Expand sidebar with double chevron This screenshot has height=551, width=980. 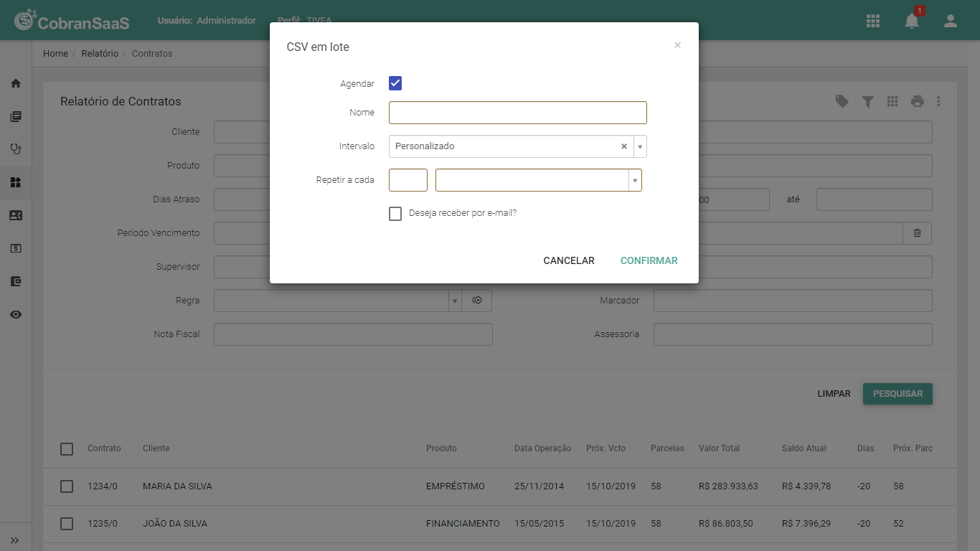click(x=15, y=540)
